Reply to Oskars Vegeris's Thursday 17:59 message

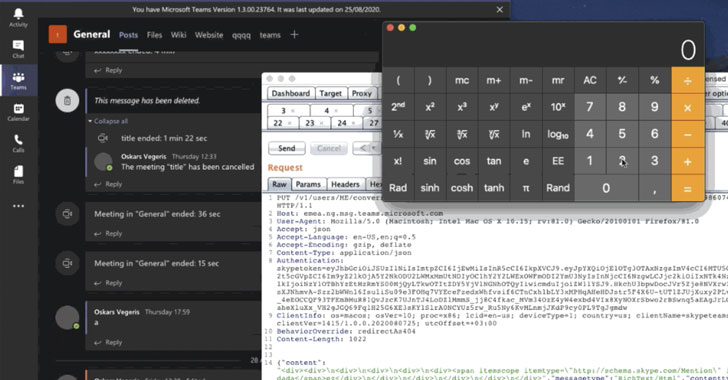(109, 342)
